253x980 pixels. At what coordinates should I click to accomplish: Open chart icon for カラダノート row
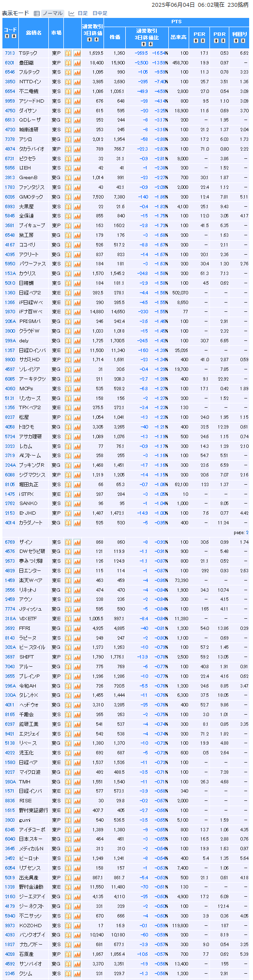coord(77,522)
